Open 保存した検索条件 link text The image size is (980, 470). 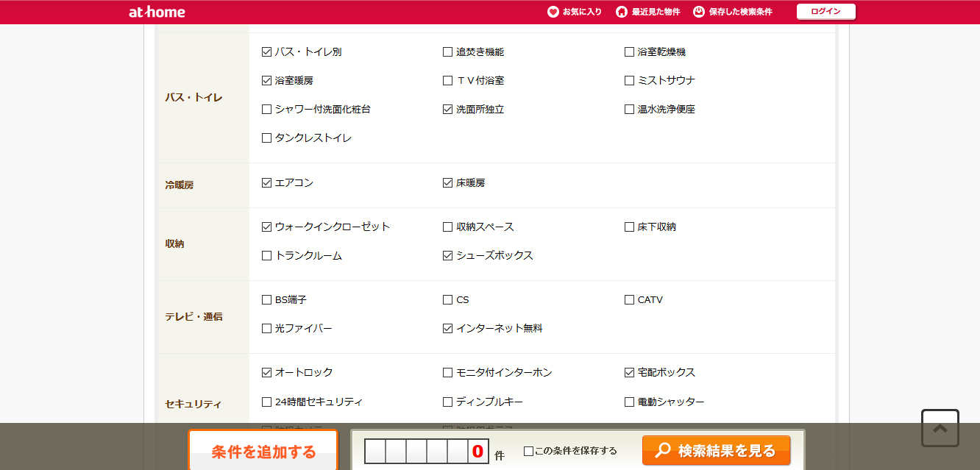click(741, 12)
